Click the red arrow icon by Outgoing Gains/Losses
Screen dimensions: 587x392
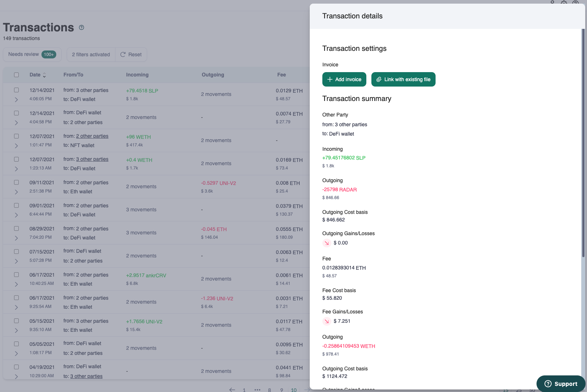point(327,243)
